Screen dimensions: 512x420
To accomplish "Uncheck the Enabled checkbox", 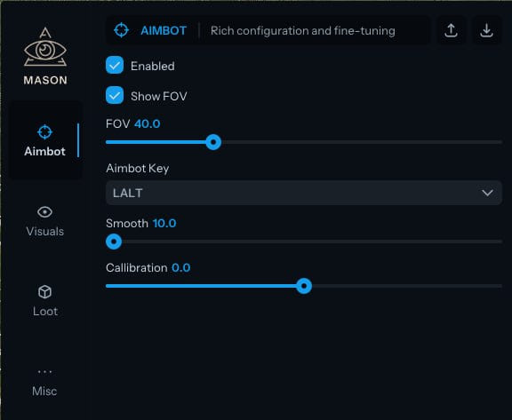I will tap(115, 65).
